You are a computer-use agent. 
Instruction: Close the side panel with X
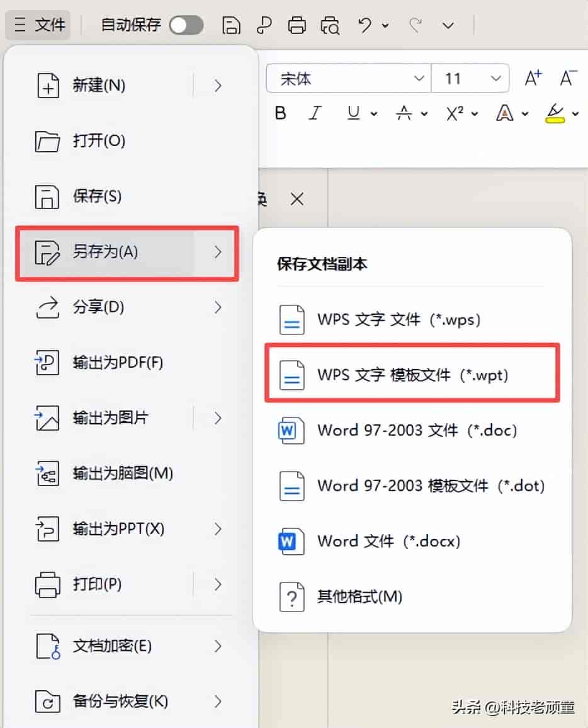[x=297, y=199]
